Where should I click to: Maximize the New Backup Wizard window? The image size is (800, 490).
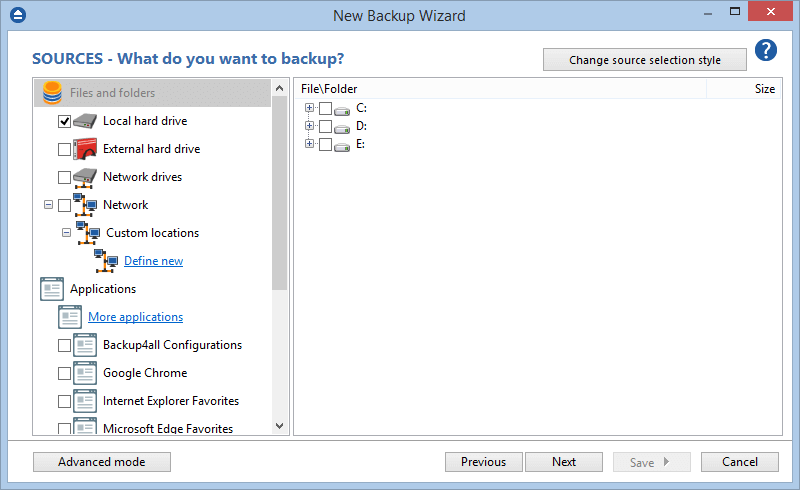pyautogui.click(x=735, y=11)
